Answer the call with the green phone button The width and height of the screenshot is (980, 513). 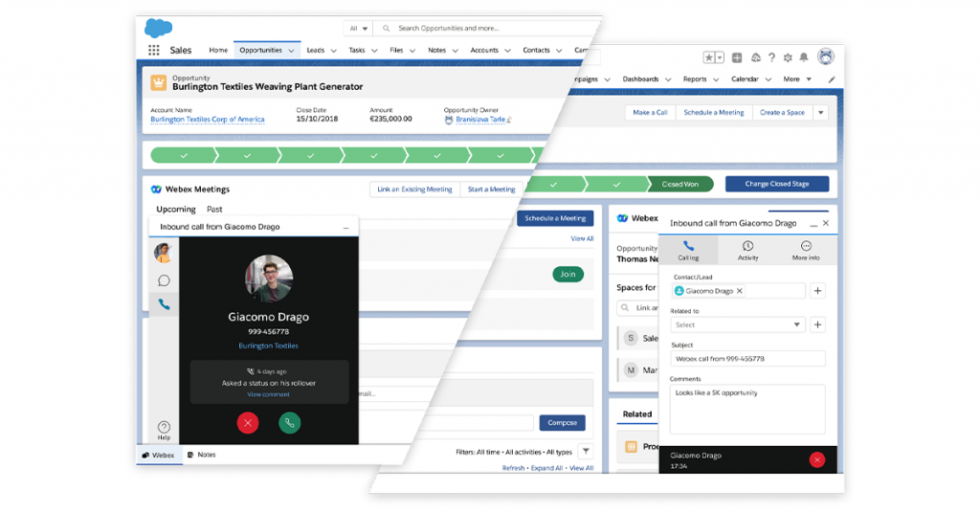[x=289, y=423]
